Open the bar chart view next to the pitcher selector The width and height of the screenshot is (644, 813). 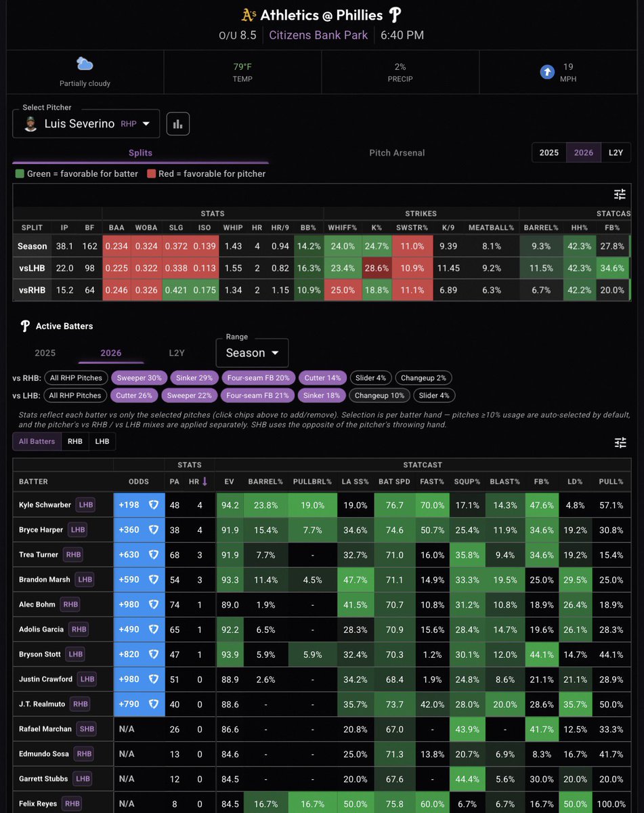pos(178,124)
